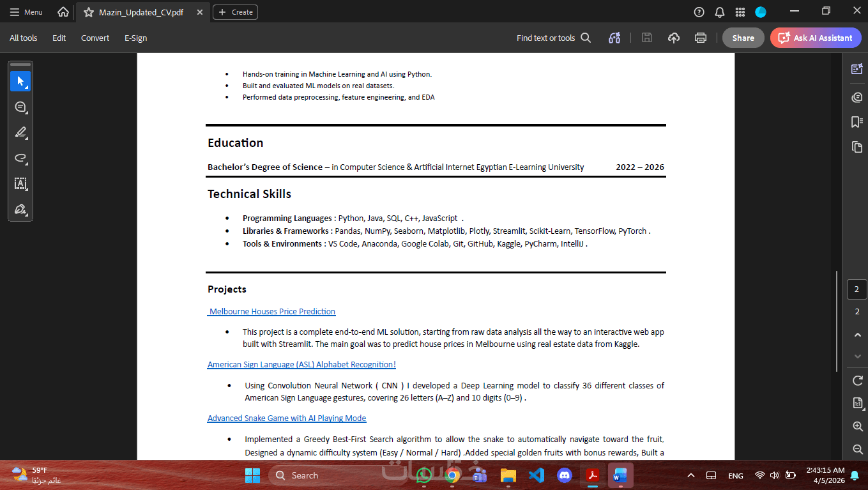Click the Create button
This screenshot has height=490, width=868.
235,12
